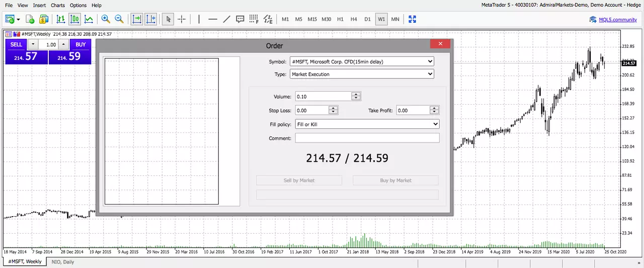
Task: Draw a trendline
Action: (226, 19)
